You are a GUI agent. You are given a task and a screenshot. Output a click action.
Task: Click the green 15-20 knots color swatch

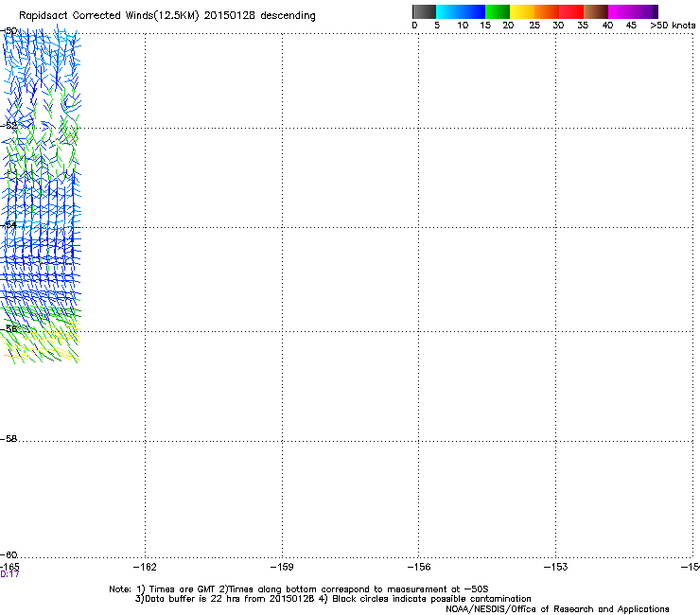pyautogui.click(x=498, y=11)
